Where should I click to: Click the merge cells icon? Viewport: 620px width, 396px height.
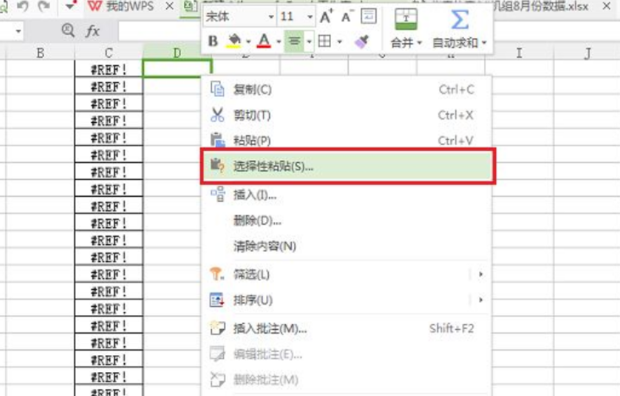click(x=406, y=19)
